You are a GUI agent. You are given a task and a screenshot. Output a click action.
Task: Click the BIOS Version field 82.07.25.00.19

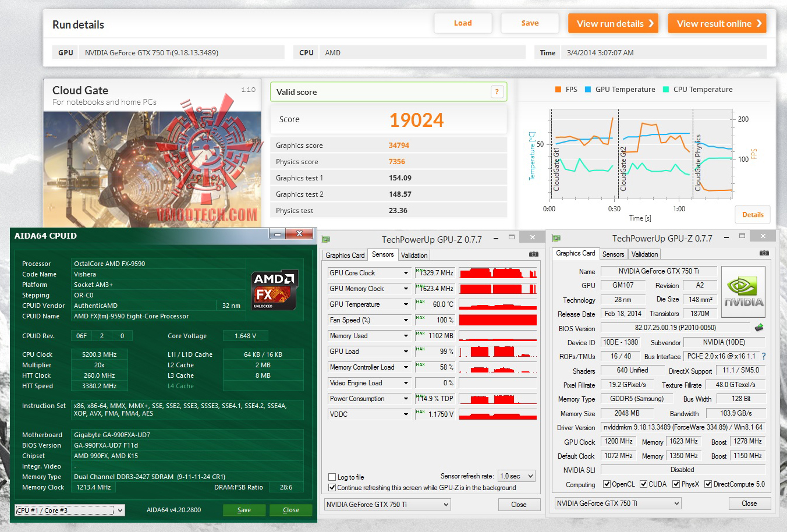coord(675,328)
